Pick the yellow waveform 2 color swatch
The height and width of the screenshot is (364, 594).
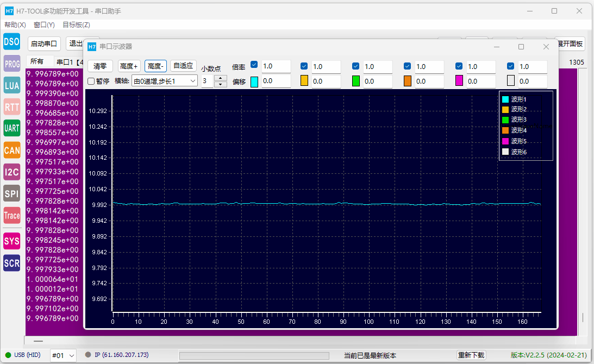[304, 80]
